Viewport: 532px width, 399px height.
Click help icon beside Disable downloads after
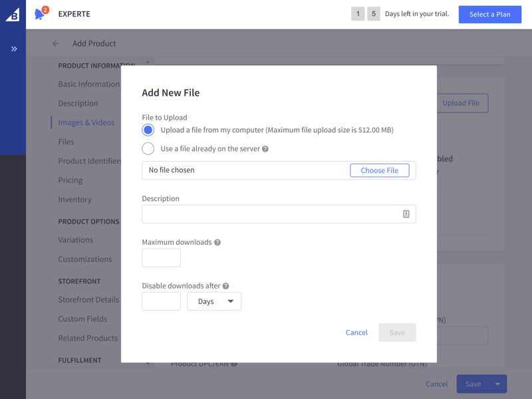pyautogui.click(x=225, y=286)
